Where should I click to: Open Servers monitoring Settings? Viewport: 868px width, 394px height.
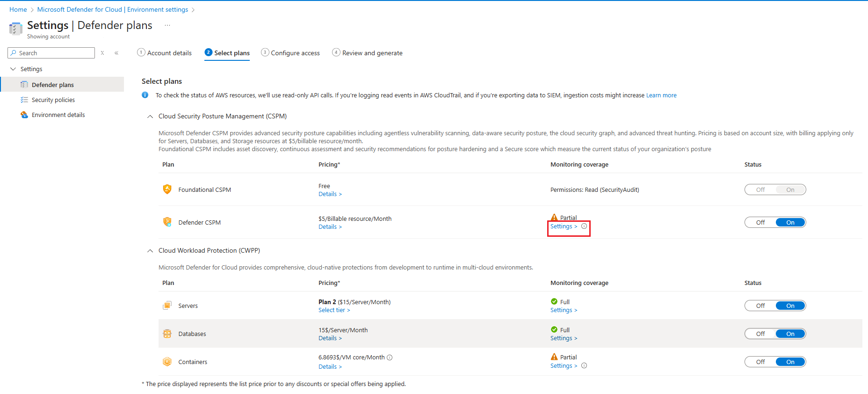click(x=564, y=310)
